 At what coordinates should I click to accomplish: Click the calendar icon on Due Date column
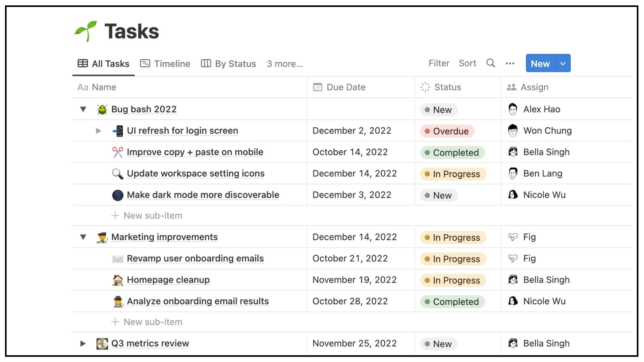pyautogui.click(x=318, y=87)
